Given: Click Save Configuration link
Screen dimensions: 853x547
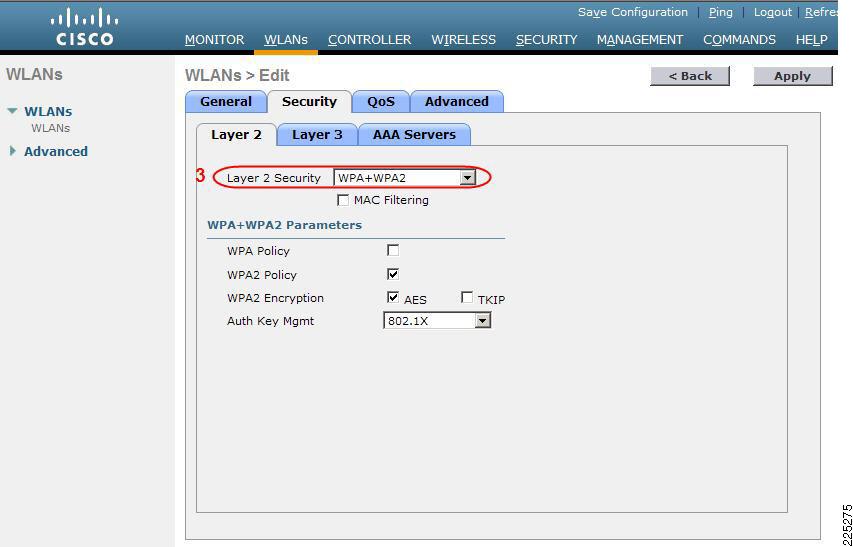Looking at the screenshot, I should tap(633, 12).
